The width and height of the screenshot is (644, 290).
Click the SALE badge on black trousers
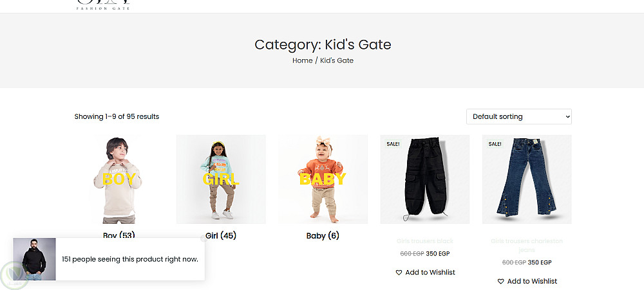[x=393, y=144]
